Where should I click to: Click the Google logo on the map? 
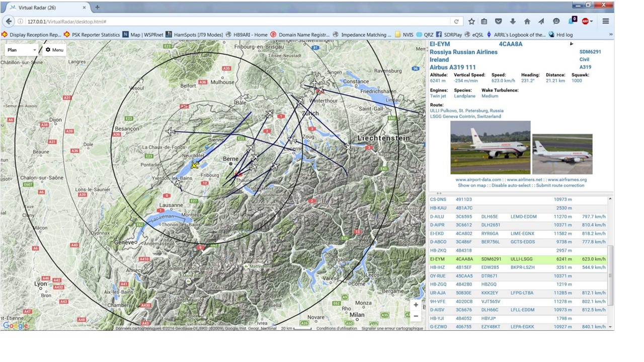click(15, 325)
